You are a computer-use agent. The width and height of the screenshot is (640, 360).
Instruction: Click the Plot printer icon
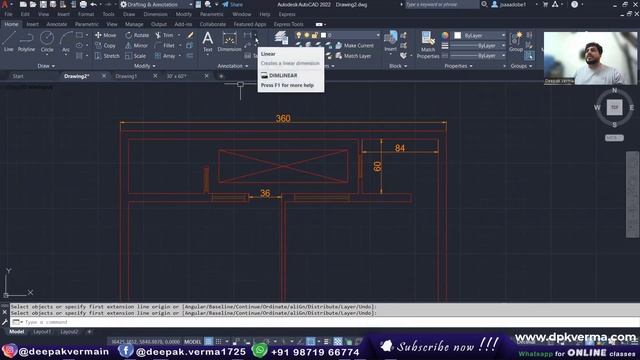83,4
